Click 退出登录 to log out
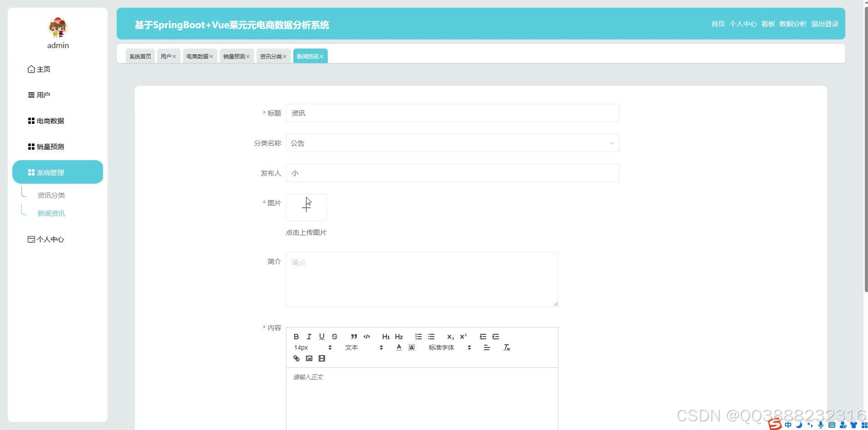Image resolution: width=868 pixels, height=430 pixels. pos(824,24)
